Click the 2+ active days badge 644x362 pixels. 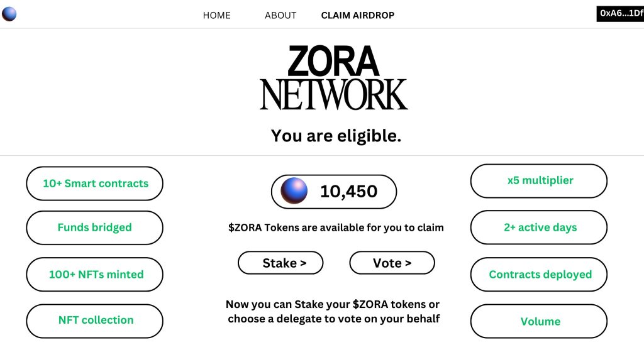pos(538,228)
